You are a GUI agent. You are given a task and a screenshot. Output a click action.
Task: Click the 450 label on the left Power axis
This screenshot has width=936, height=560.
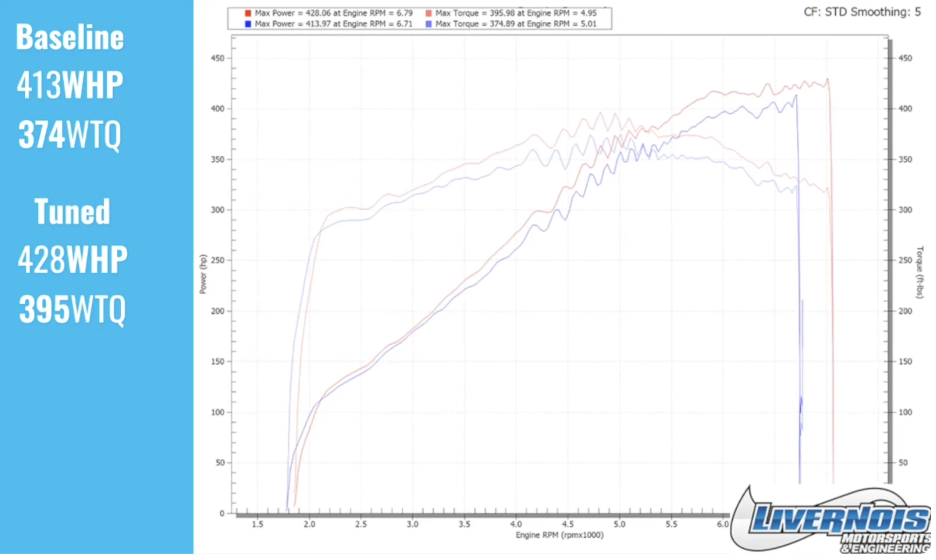point(218,58)
